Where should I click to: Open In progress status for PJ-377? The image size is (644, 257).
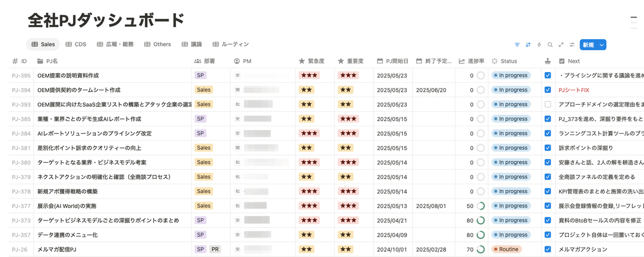(511, 206)
